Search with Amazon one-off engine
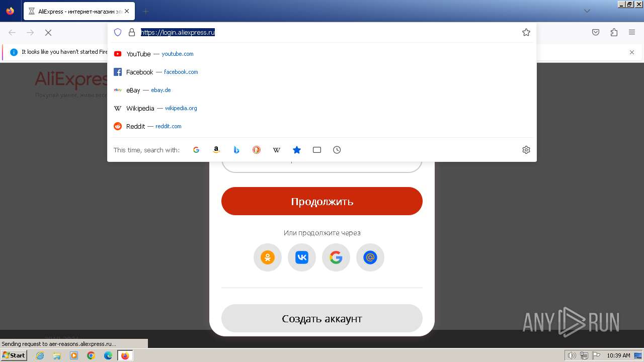The image size is (644, 362). [216, 150]
